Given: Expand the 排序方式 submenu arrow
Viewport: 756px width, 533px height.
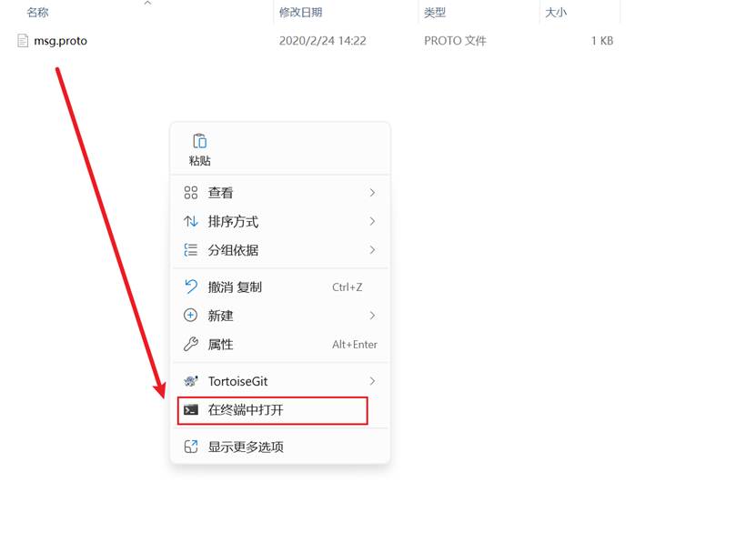Looking at the screenshot, I should point(372,221).
